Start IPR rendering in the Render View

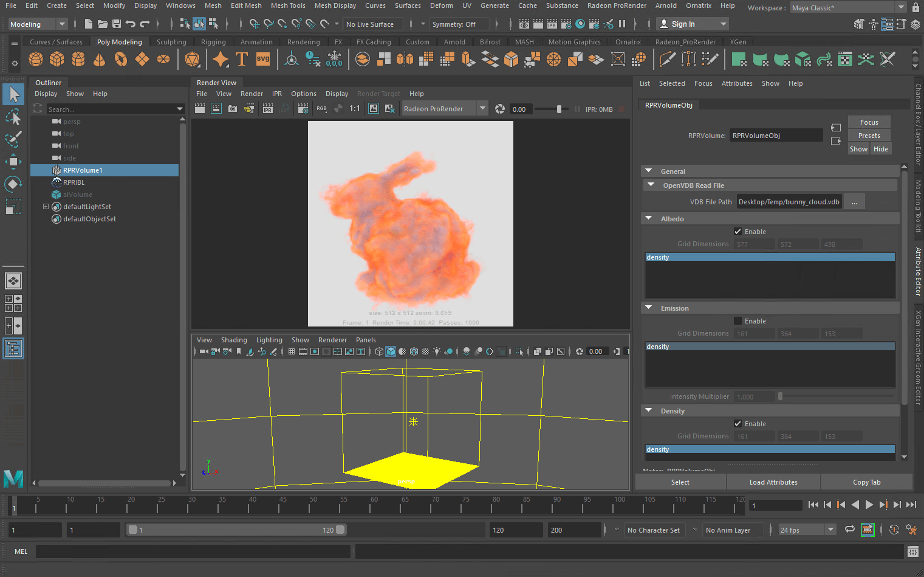[x=267, y=108]
